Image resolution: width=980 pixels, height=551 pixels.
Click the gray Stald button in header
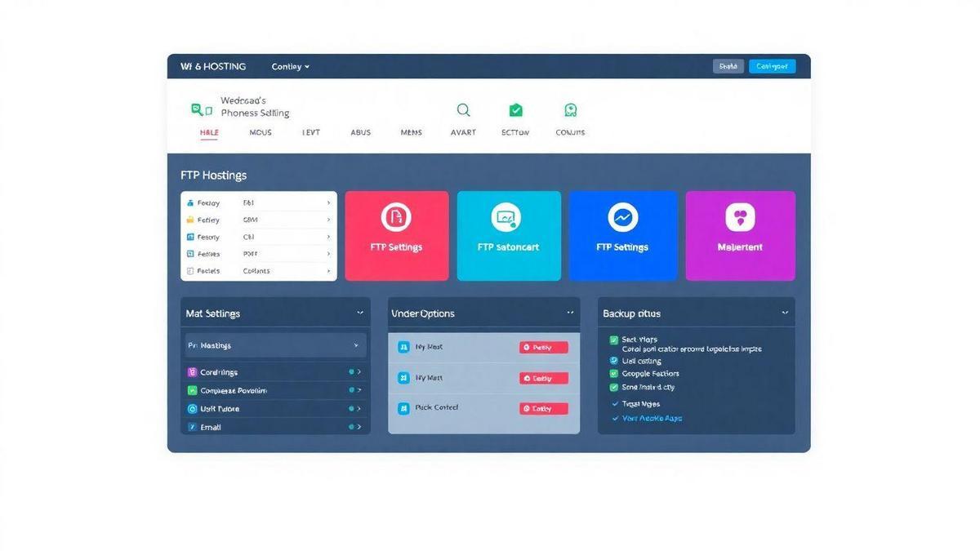click(x=728, y=67)
